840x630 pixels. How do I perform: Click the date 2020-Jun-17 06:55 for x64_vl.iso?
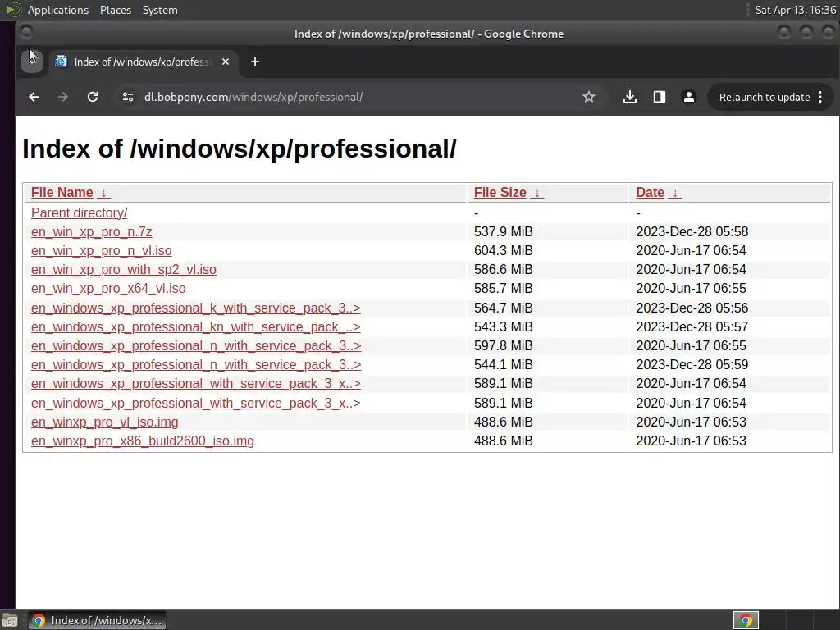click(x=691, y=288)
